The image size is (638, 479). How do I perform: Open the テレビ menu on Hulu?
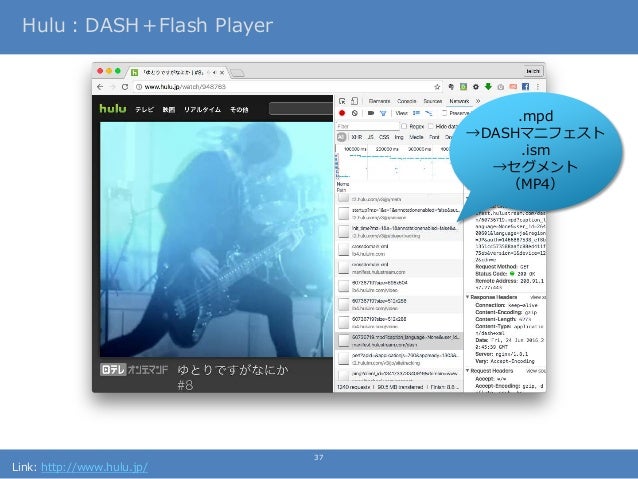144,109
